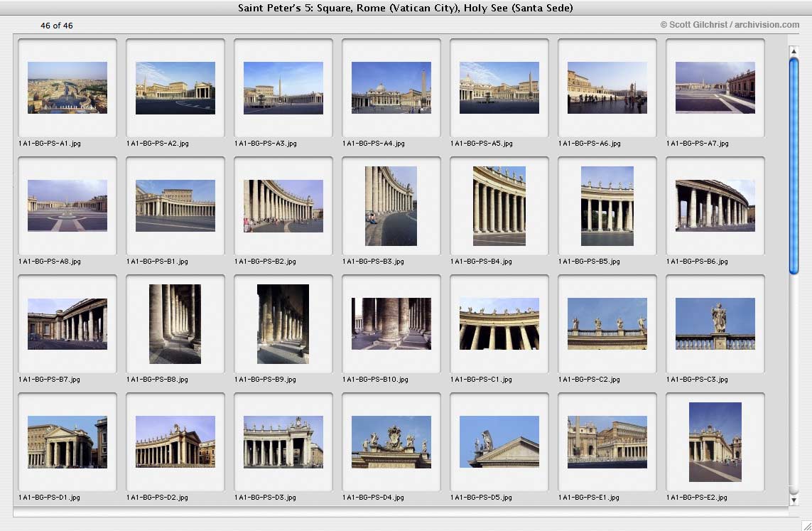Click the scrollbar up arrow
812x531 pixels.
(x=794, y=51)
